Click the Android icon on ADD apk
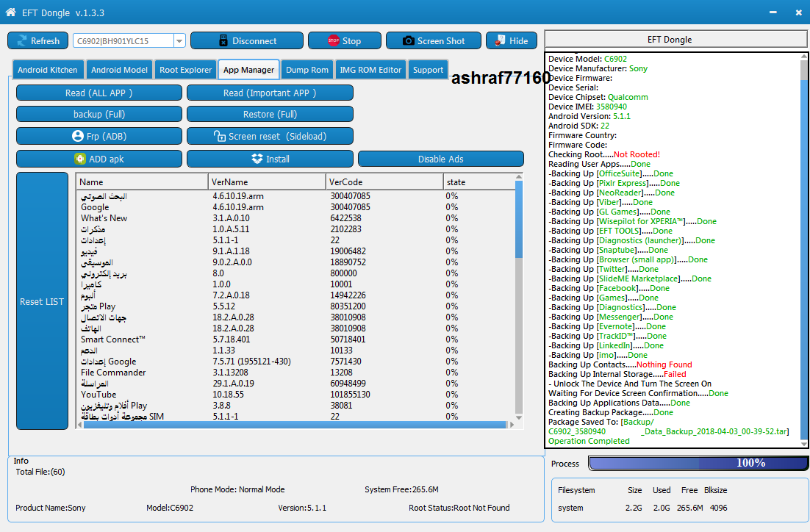The width and height of the screenshot is (810, 532). click(80, 159)
